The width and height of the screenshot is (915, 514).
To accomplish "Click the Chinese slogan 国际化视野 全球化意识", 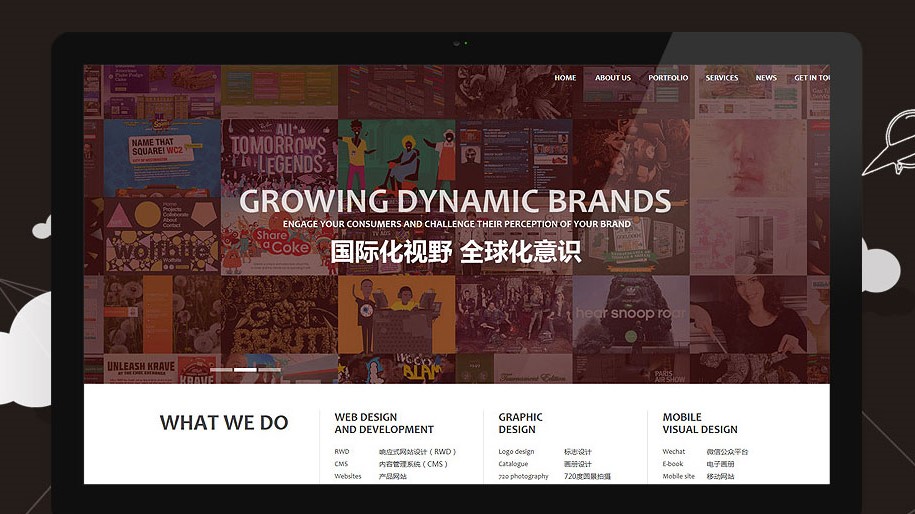I will pyautogui.click(x=455, y=251).
